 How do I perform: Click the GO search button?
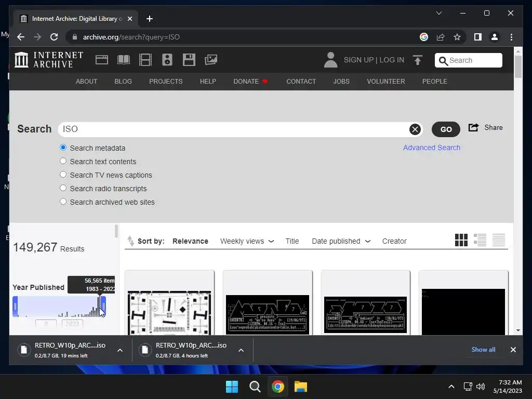[x=446, y=129]
